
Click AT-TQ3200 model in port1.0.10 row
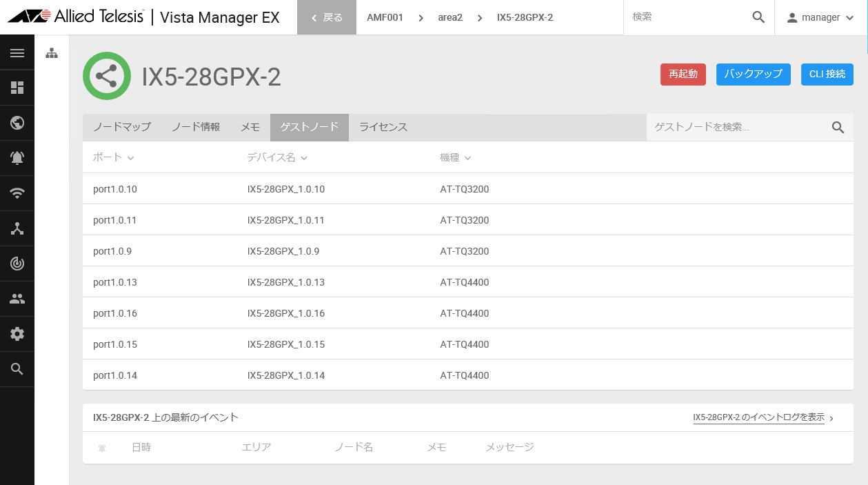coord(465,189)
